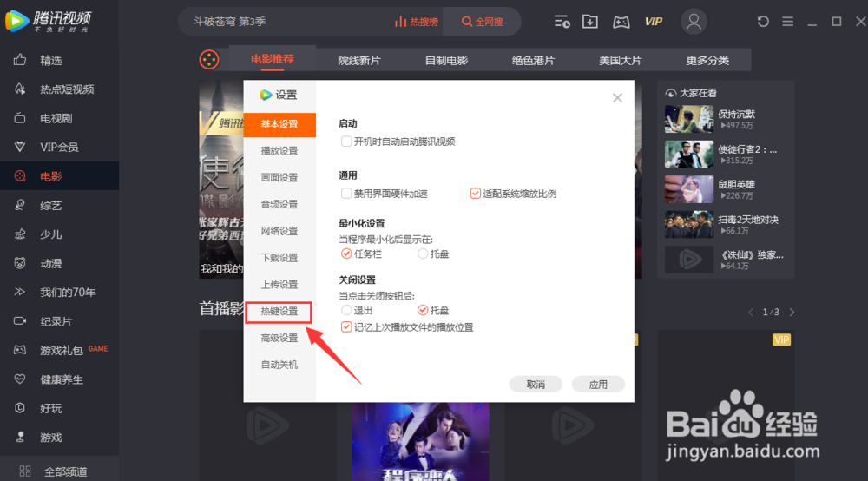868x481 pixels.
Task: Switch to 自制电影 tab
Action: pos(446,60)
